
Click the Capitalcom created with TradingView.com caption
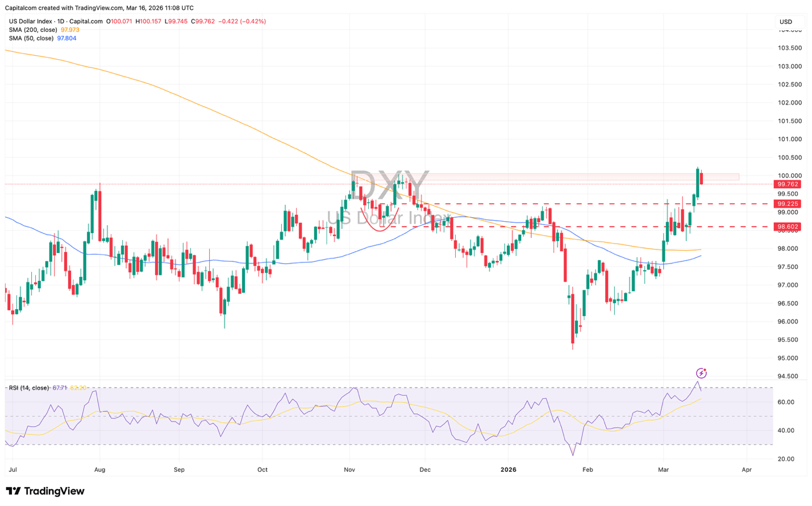point(99,8)
